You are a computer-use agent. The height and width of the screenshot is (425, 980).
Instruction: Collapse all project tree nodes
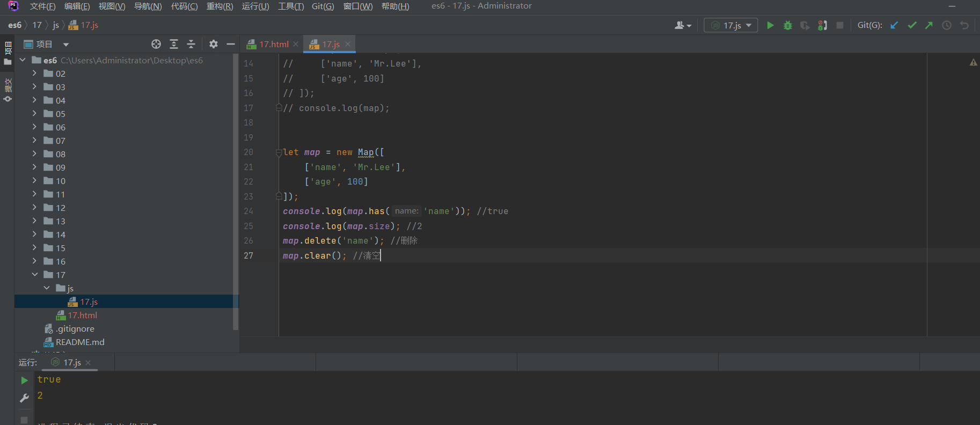tap(191, 44)
